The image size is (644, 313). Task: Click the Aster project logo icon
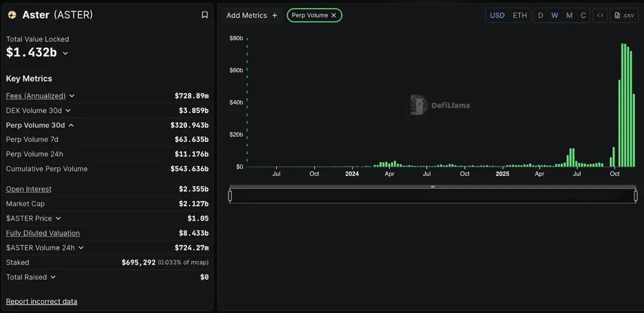tap(11, 14)
